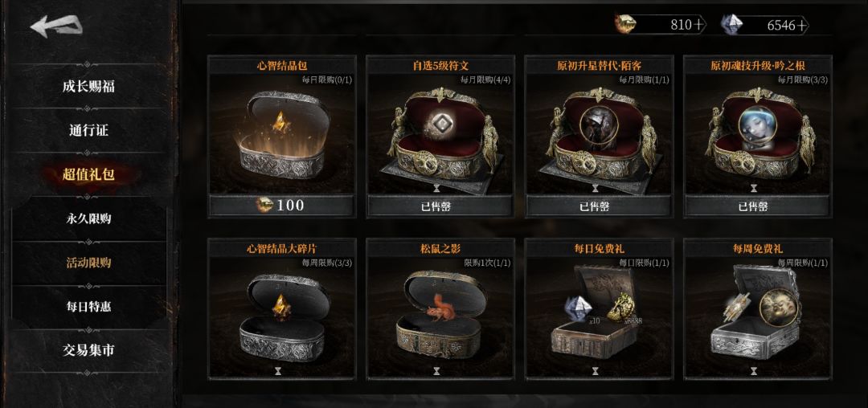Select the 心智结晶包 silver chest image
868x408 pixels.
pyautogui.click(x=282, y=136)
